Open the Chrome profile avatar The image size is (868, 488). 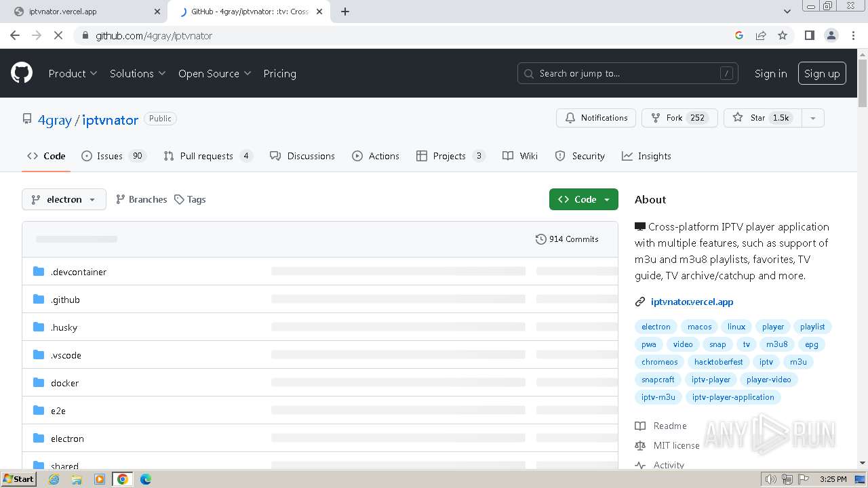(x=831, y=35)
